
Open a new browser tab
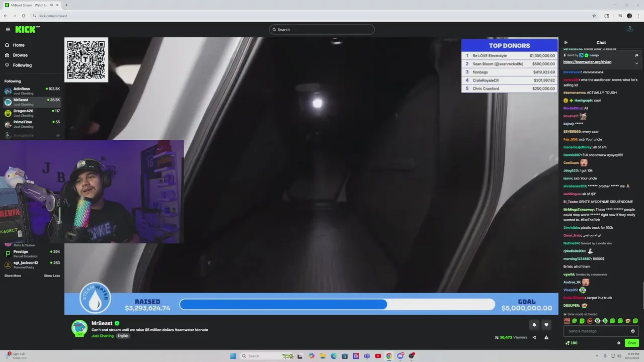coord(66,5)
